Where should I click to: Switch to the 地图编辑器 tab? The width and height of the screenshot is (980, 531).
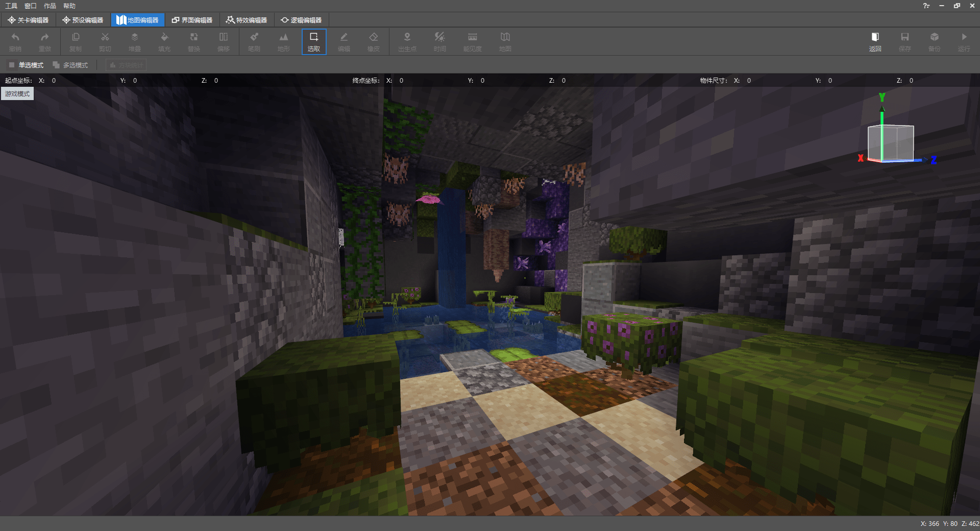(x=138, y=20)
